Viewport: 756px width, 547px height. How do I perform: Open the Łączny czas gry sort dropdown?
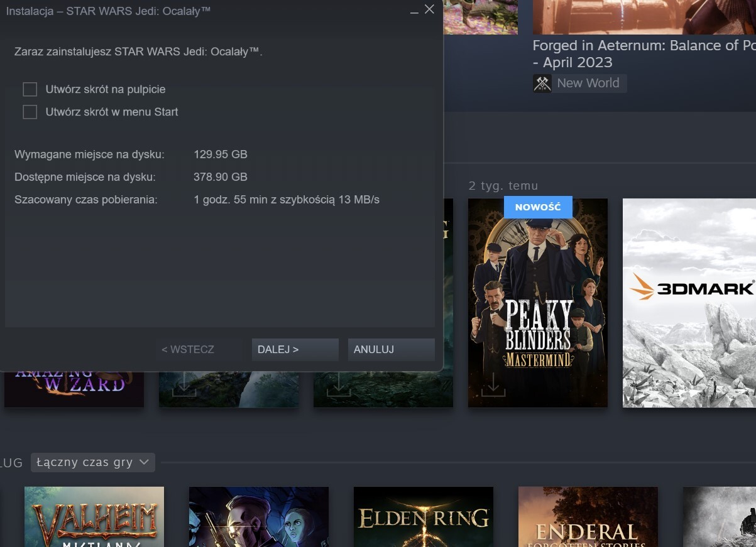pyautogui.click(x=92, y=463)
